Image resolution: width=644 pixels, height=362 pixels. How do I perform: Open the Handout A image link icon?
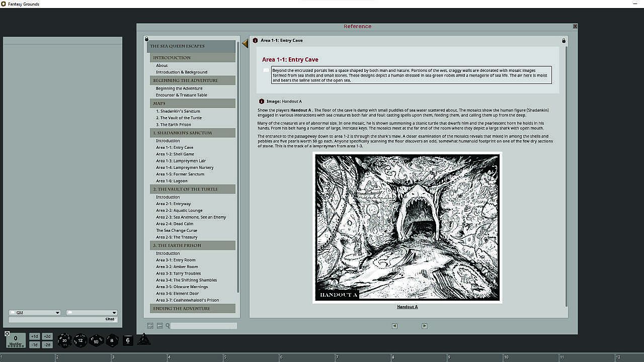tap(261, 102)
